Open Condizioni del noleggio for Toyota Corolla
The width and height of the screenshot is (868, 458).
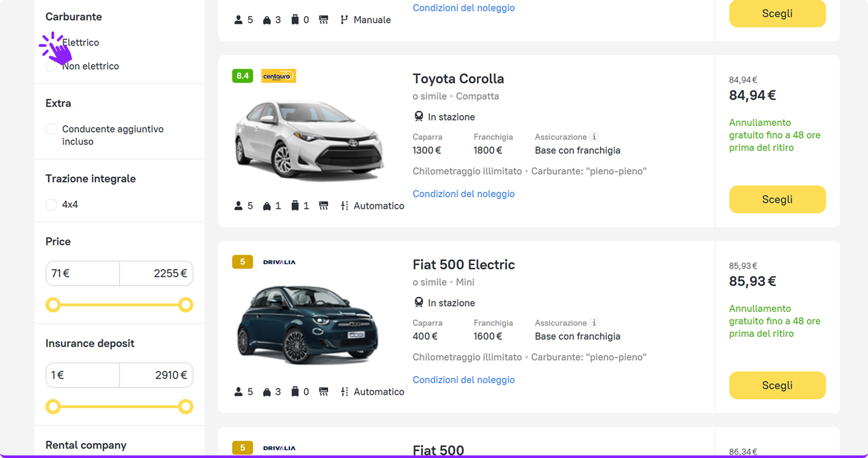click(463, 193)
